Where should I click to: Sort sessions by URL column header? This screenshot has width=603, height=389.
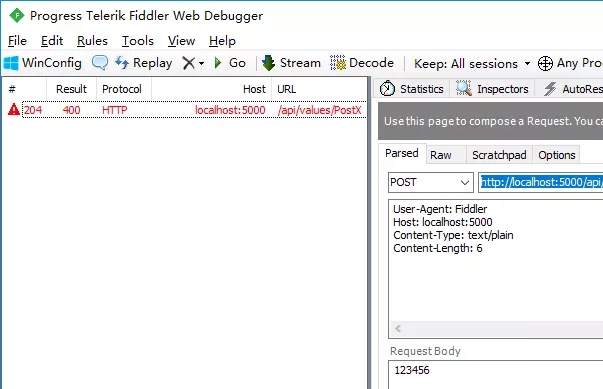[x=319, y=89]
